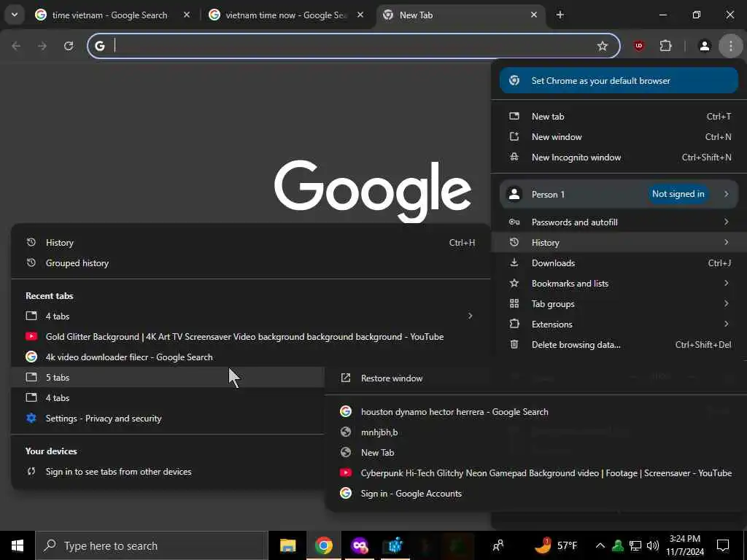Close the 'time vietnam - Google Search' tab
This screenshot has height=560, width=747.
click(x=187, y=15)
